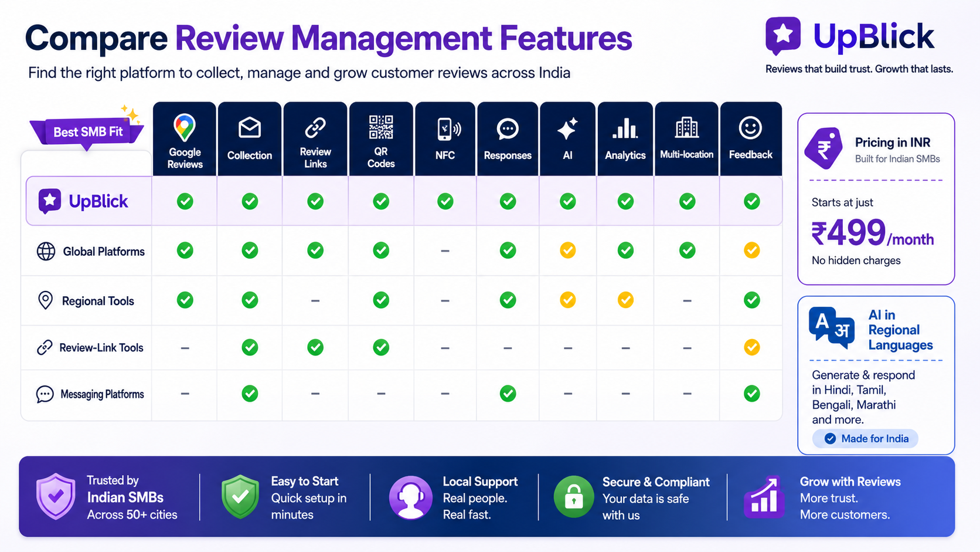This screenshot has width=980, height=552.
Task: Click the Google Maps pin icon above Google Reviews
Action: click(x=185, y=127)
